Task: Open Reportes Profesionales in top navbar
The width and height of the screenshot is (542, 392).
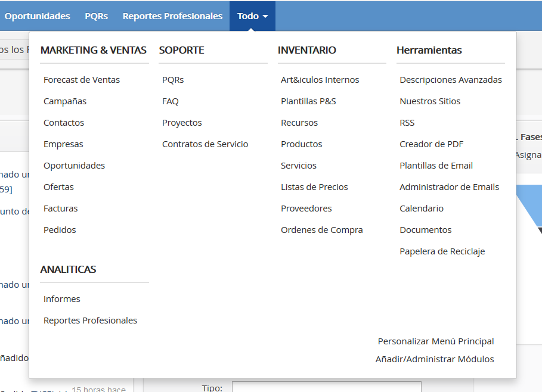Action: coord(172,16)
